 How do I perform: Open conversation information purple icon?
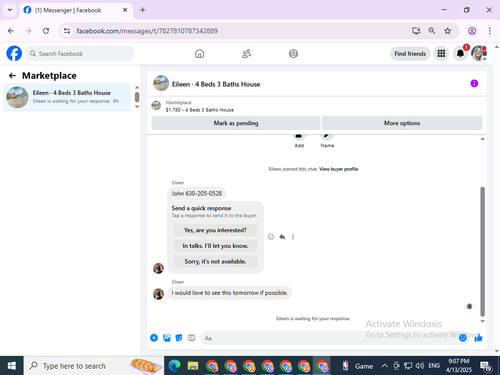pos(474,83)
